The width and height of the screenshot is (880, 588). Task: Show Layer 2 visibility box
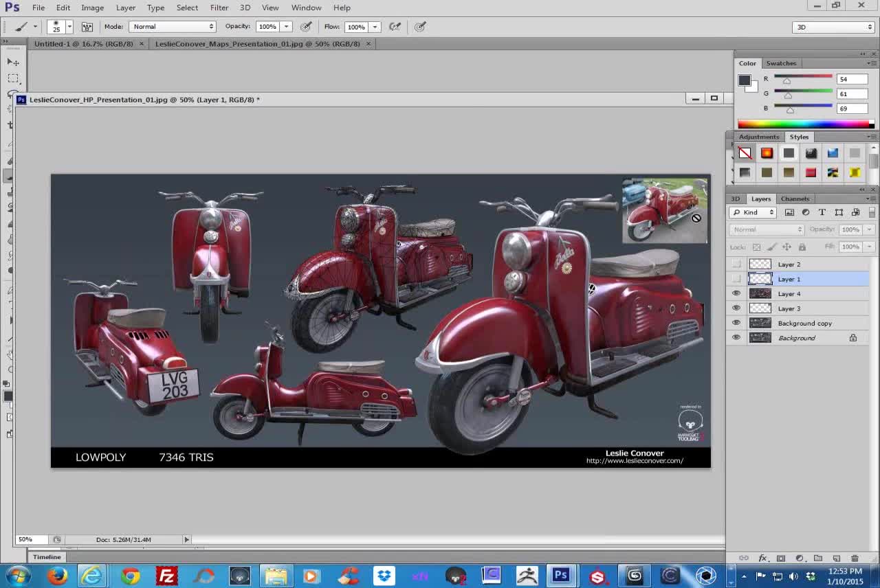[x=736, y=264]
